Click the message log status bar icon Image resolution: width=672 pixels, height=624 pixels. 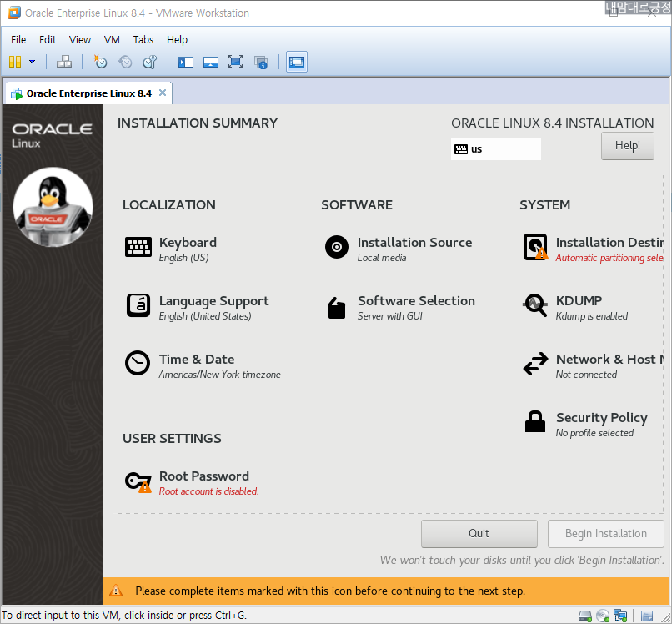647,616
